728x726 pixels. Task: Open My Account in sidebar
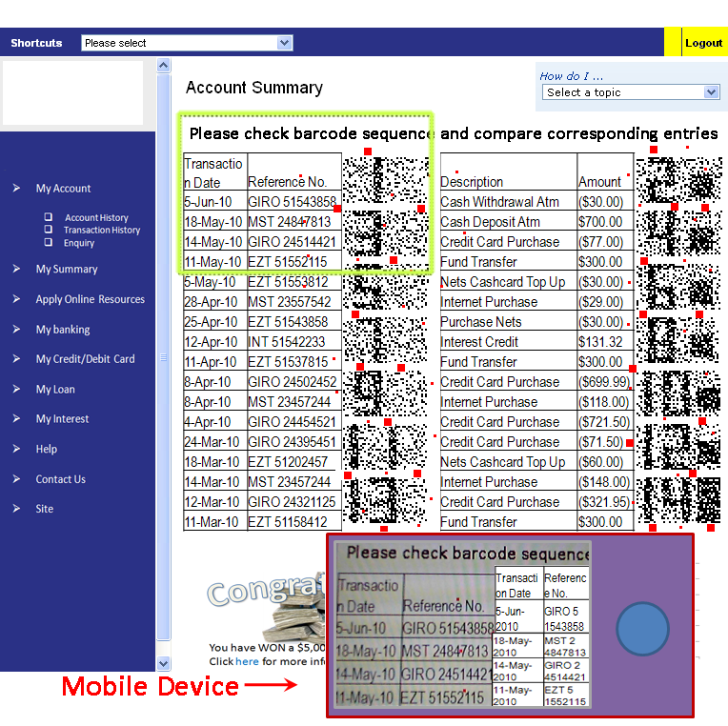click(63, 189)
